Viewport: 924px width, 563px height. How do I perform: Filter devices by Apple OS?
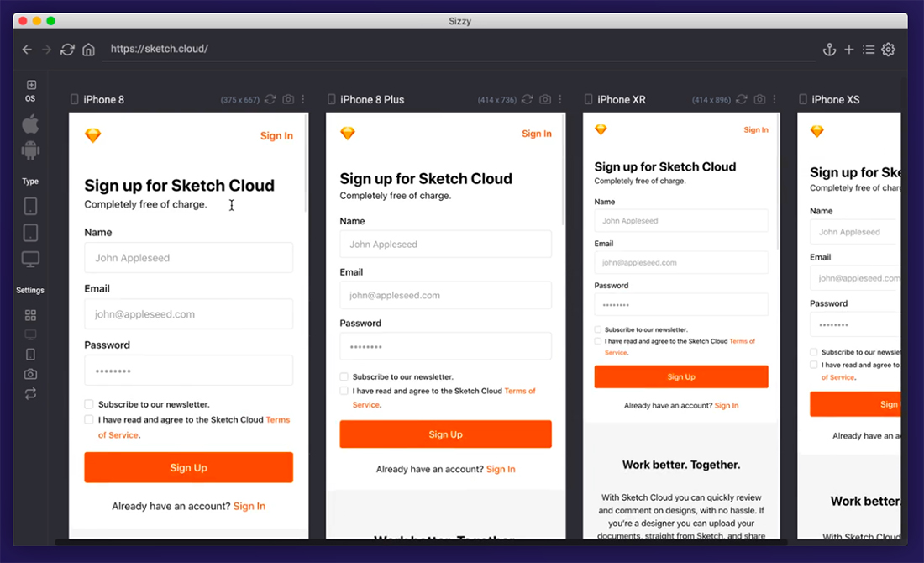[x=30, y=124]
